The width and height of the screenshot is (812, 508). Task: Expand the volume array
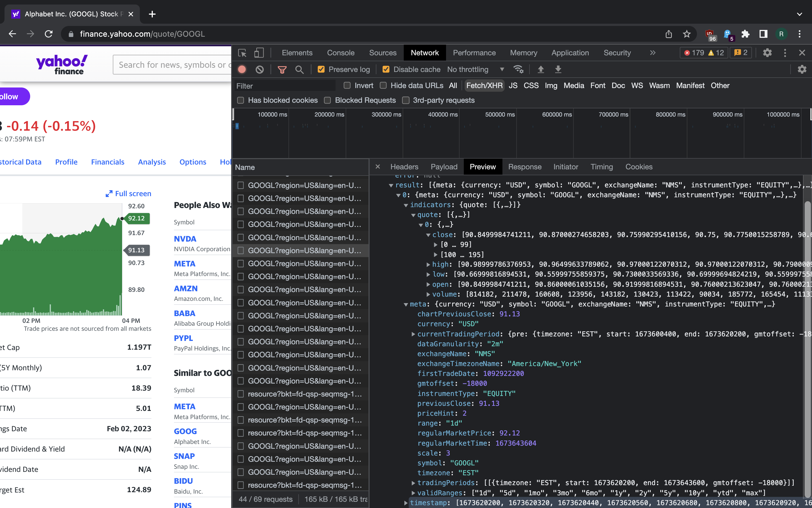(x=428, y=295)
